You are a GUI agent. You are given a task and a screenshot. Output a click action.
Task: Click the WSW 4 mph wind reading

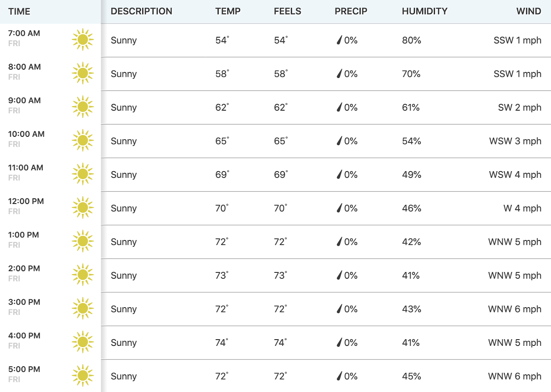pos(515,175)
